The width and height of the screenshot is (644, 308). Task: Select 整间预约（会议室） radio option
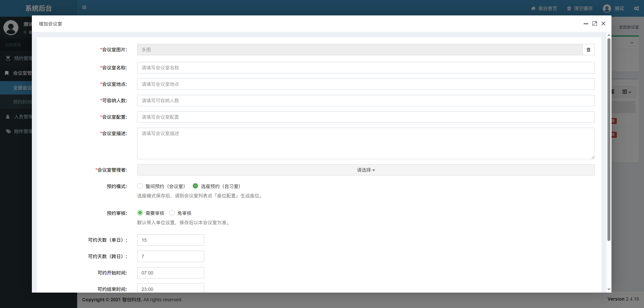coord(140,186)
